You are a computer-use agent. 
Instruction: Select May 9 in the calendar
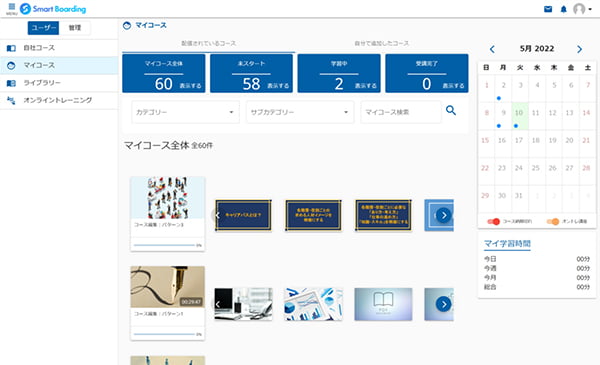point(503,116)
